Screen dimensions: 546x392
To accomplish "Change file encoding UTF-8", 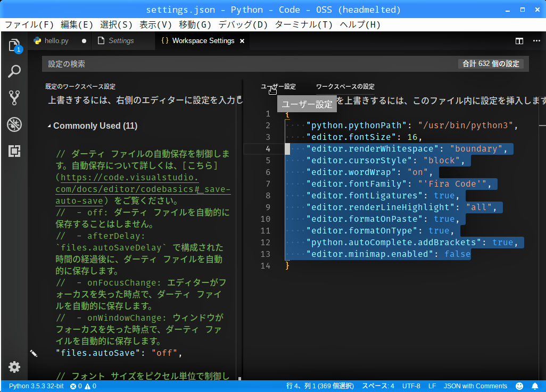I will click(411, 386).
